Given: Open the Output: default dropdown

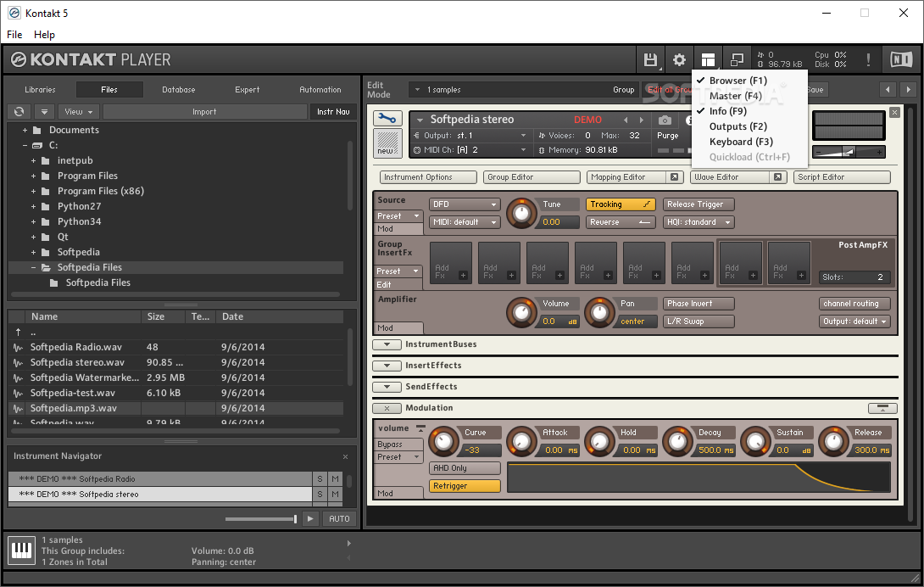Looking at the screenshot, I should [854, 321].
